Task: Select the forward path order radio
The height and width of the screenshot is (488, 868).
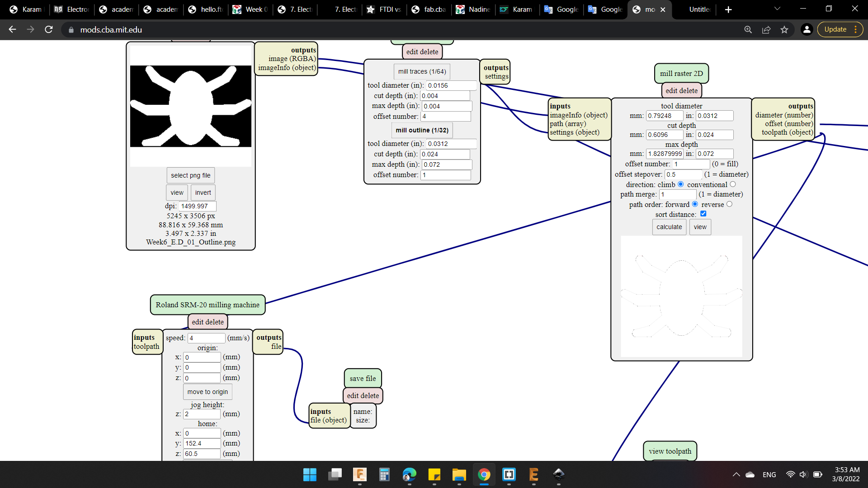Action: 695,204
